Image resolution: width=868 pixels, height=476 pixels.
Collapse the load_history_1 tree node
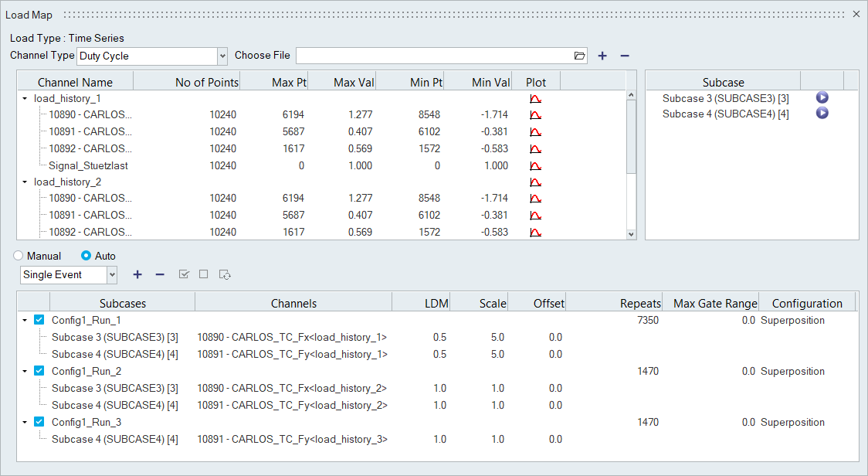25,99
